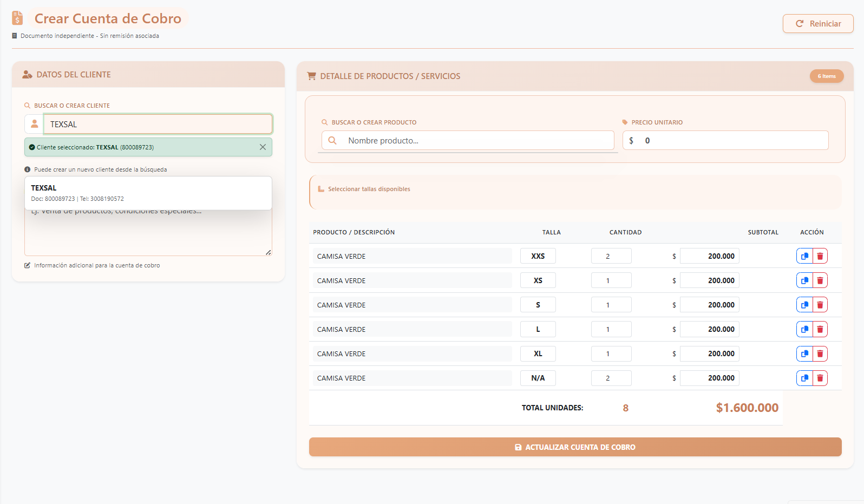Delete the CAMISA VERDE size S row
The width and height of the screenshot is (864, 504).
click(820, 305)
